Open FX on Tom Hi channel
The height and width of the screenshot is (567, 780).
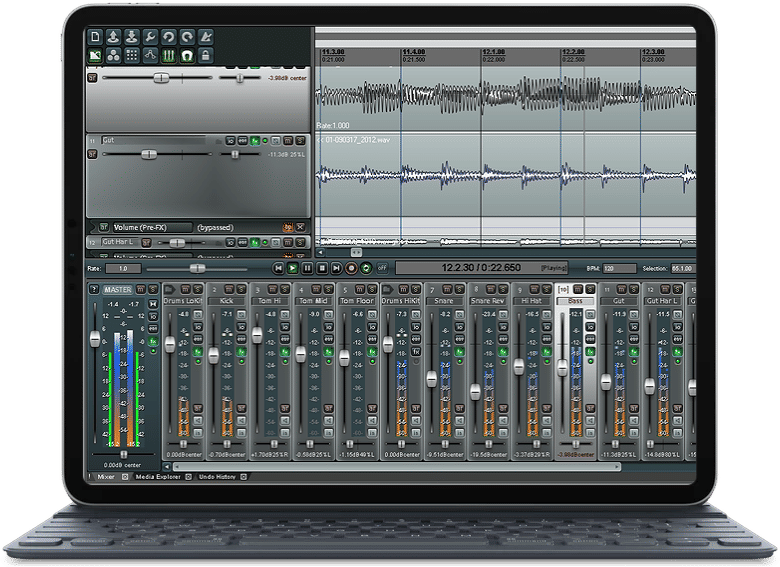(x=285, y=352)
